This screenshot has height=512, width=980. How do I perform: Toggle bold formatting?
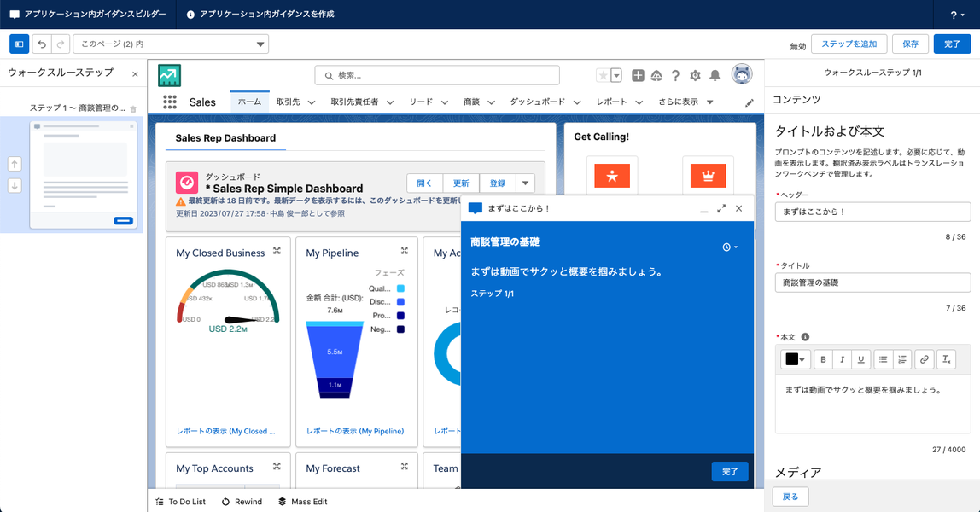tap(823, 359)
